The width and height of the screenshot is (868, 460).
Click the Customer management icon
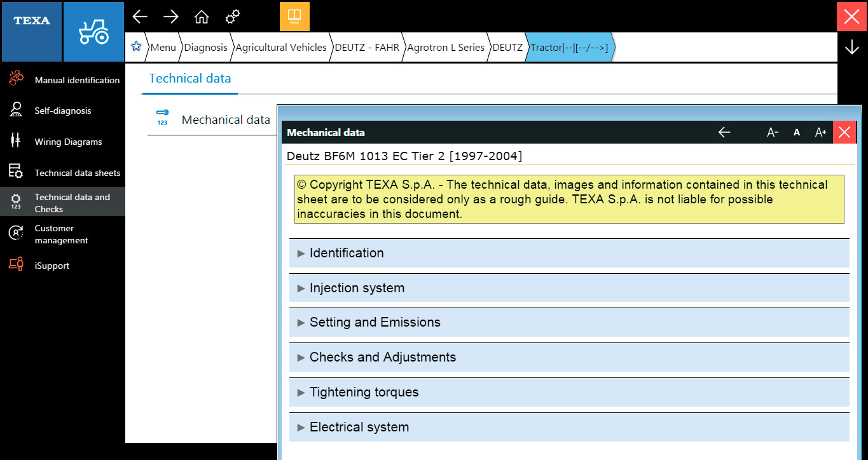(x=16, y=233)
